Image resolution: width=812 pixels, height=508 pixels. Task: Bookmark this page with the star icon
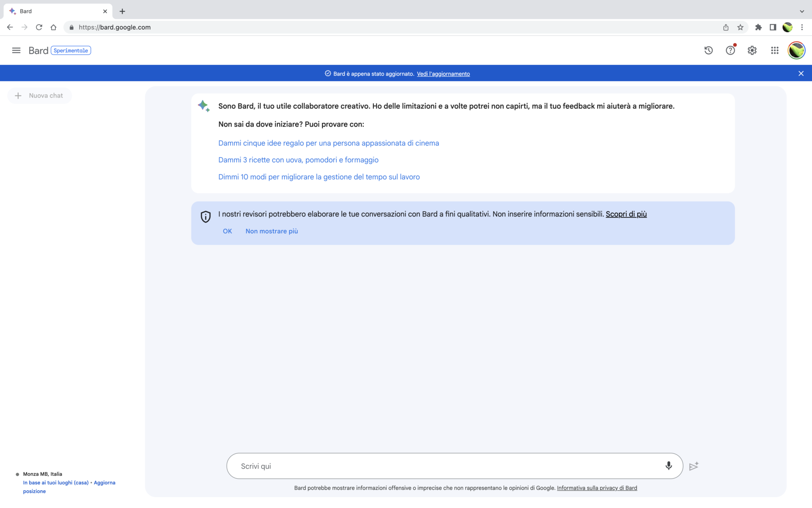coord(740,27)
